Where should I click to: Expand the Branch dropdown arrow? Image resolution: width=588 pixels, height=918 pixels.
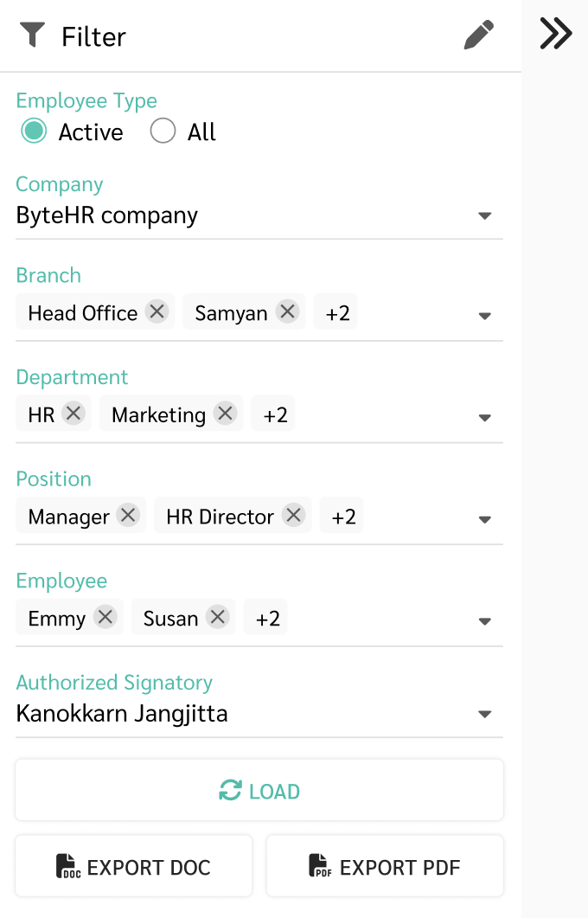click(484, 316)
